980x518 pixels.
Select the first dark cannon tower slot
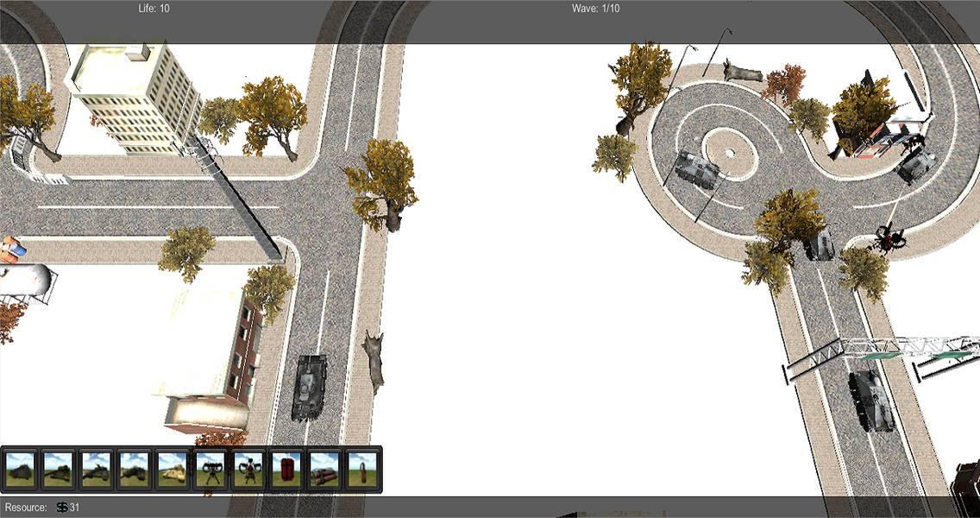[x=19, y=469]
